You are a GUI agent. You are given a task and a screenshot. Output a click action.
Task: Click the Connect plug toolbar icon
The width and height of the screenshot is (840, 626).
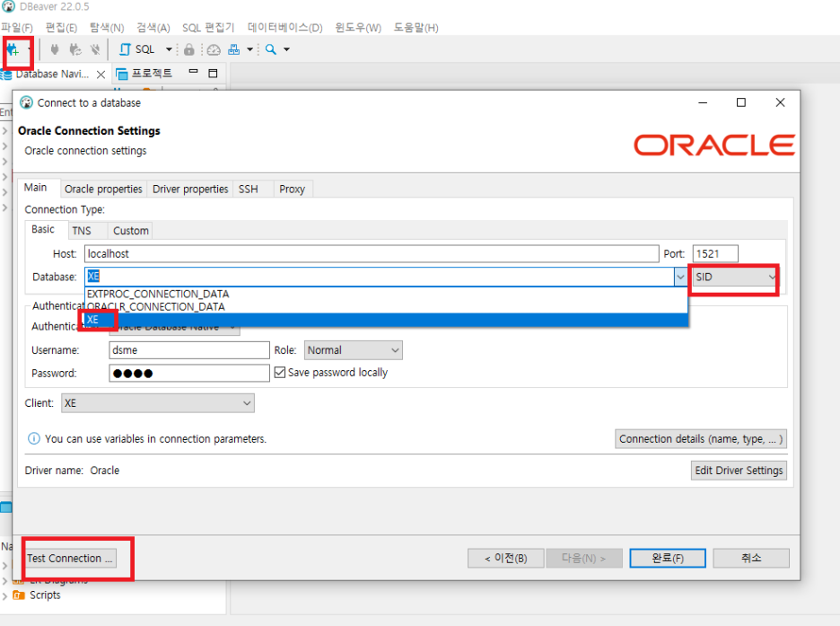click(x=54, y=49)
